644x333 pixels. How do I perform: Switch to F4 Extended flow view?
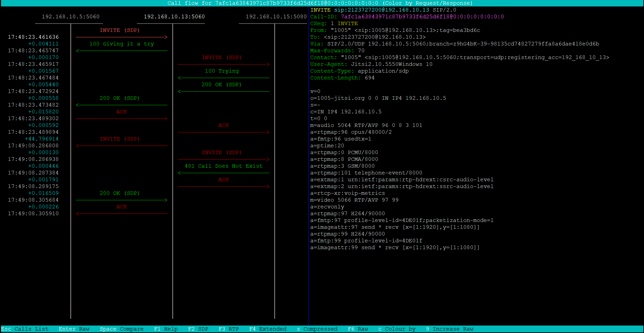267,329
